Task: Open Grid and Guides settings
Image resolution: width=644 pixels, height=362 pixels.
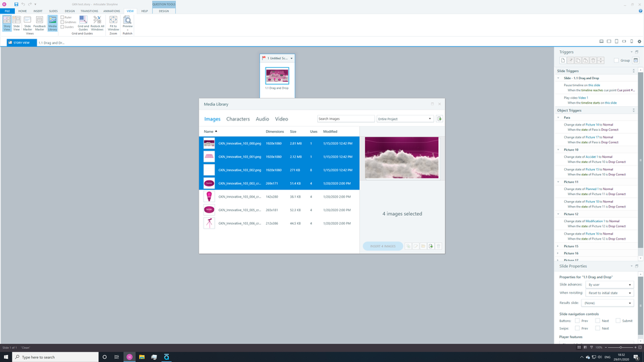Action: 83,23
